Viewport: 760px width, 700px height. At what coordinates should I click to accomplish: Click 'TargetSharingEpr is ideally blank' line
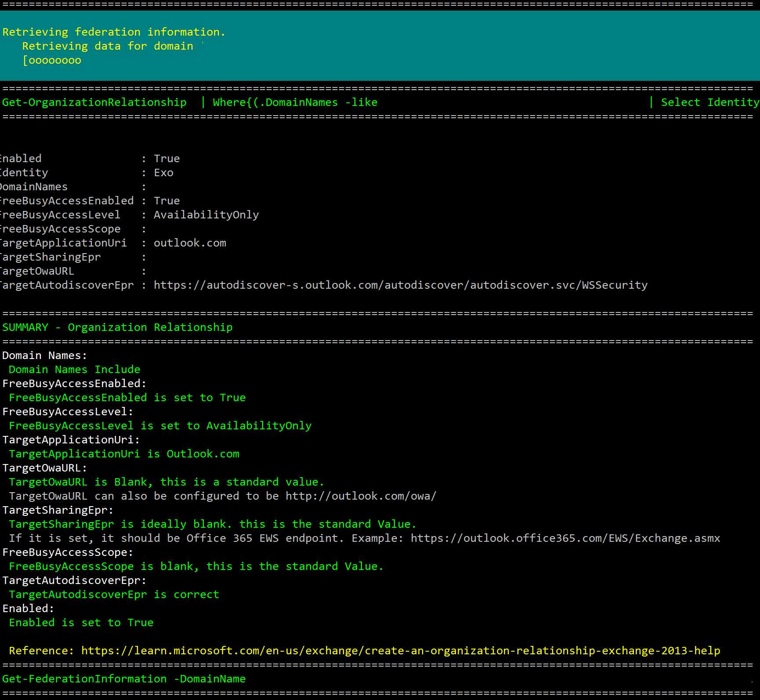pyautogui.click(x=212, y=524)
